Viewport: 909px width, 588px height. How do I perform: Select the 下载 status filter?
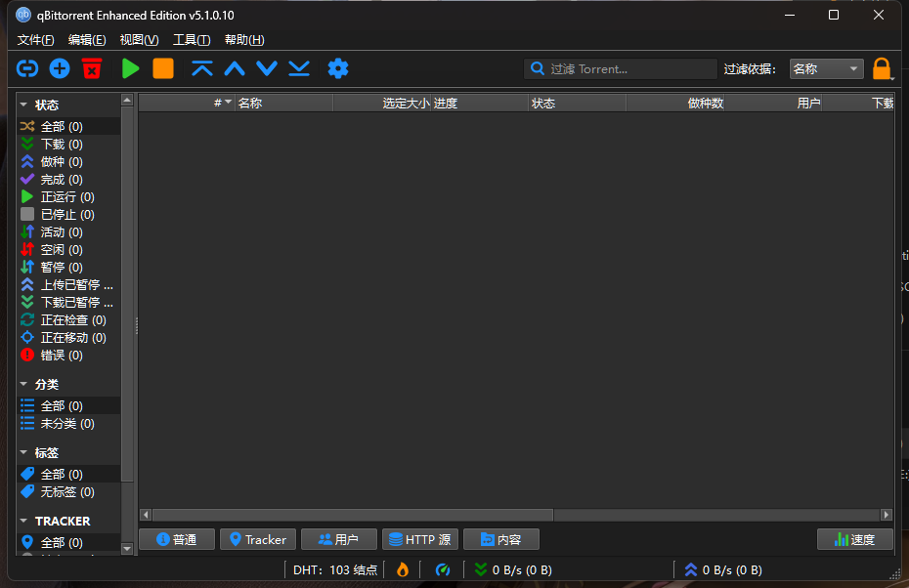coord(53,144)
